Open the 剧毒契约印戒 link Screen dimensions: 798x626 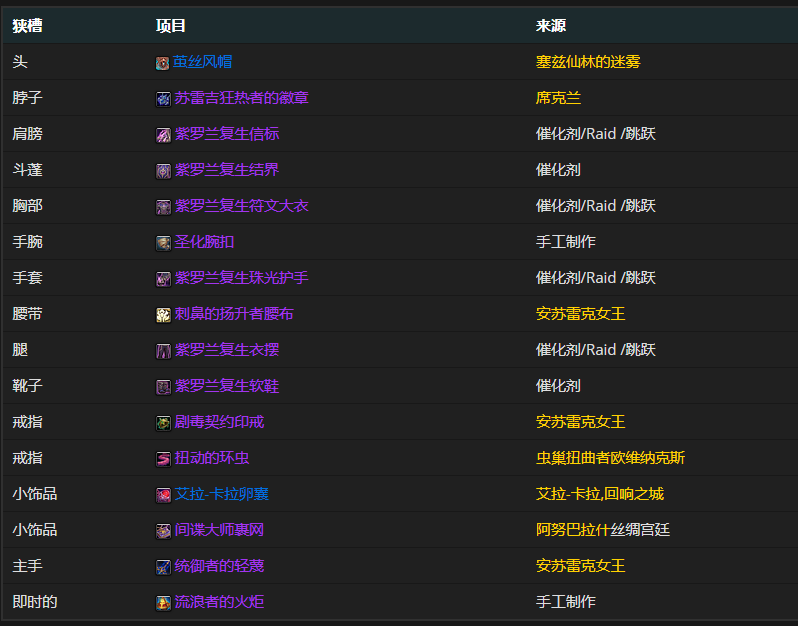click(219, 422)
